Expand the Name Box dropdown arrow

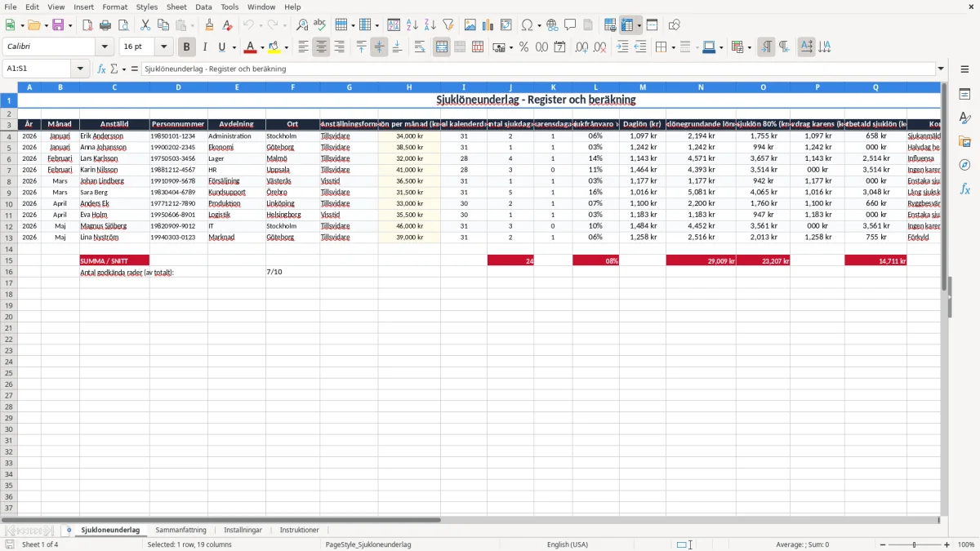pos(80,69)
